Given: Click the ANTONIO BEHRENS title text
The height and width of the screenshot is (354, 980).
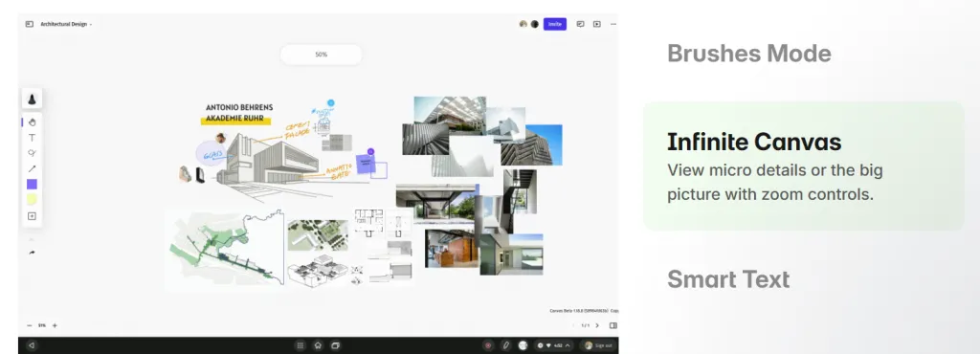Looking at the screenshot, I should (x=239, y=107).
